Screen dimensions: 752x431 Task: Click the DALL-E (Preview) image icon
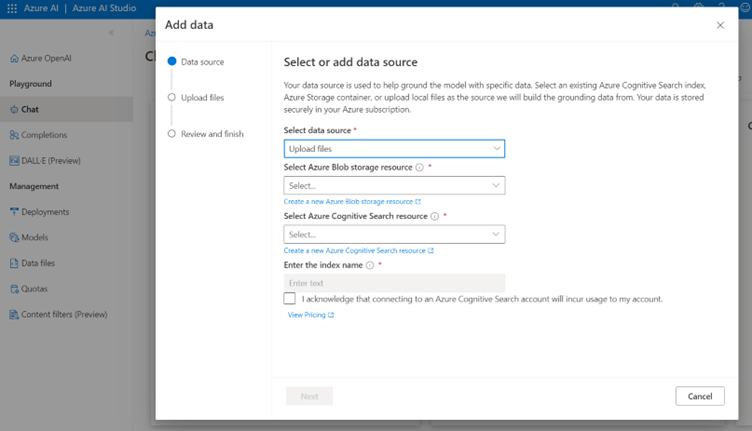pyautogui.click(x=14, y=161)
